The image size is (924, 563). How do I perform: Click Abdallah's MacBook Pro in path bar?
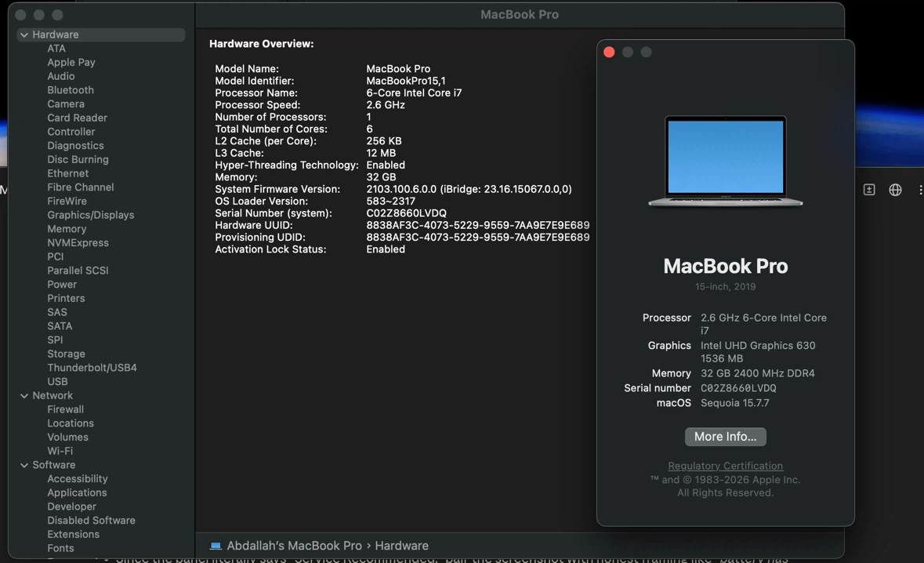click(294, 546)
